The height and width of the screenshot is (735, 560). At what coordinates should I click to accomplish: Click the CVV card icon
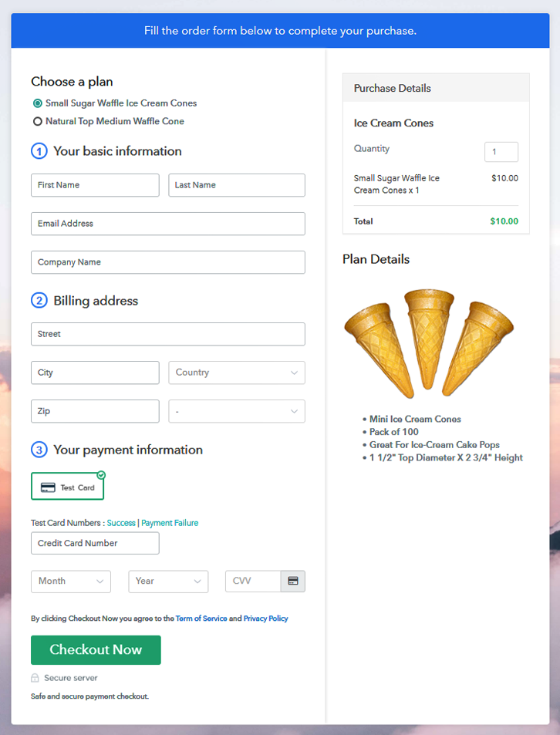tap(293, 581)
